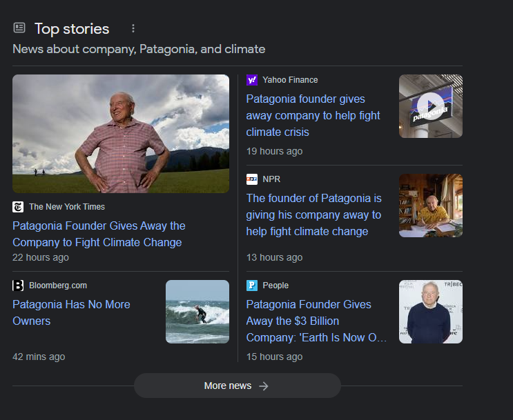The width and height of the screenshot is (513, 420).
Task: Open the Top stories three-dot options menu
Action: point(133,28)
